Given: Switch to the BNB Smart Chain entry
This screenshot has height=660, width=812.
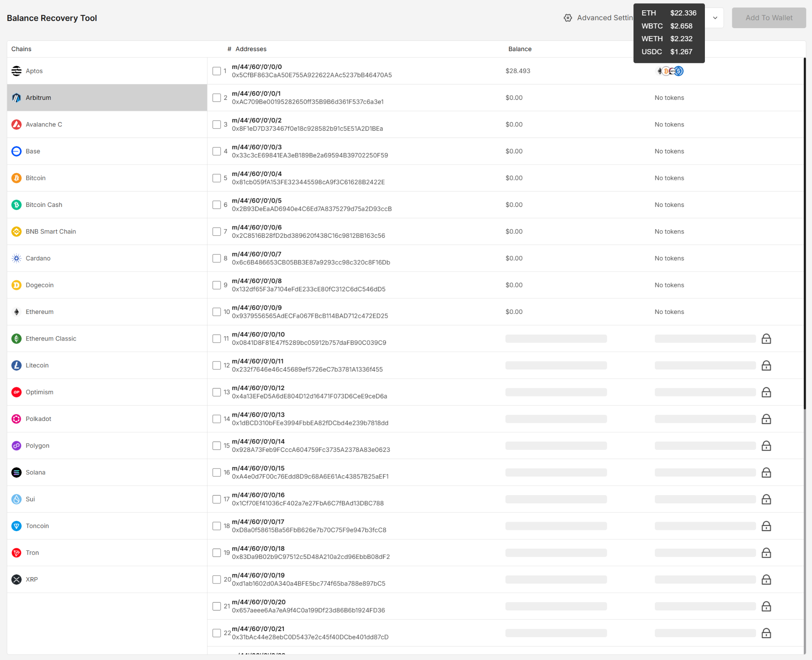Looking at the screenshot, I should tap(50, 231).
